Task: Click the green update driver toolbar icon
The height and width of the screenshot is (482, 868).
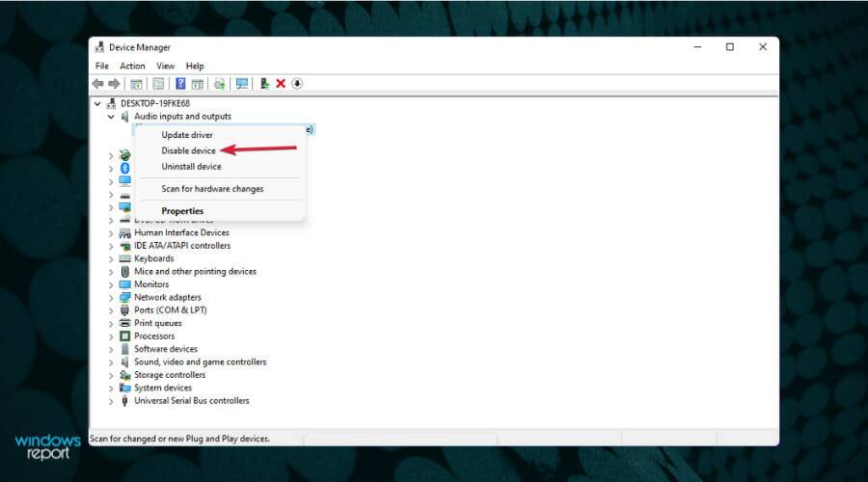Action: point(264,84)
